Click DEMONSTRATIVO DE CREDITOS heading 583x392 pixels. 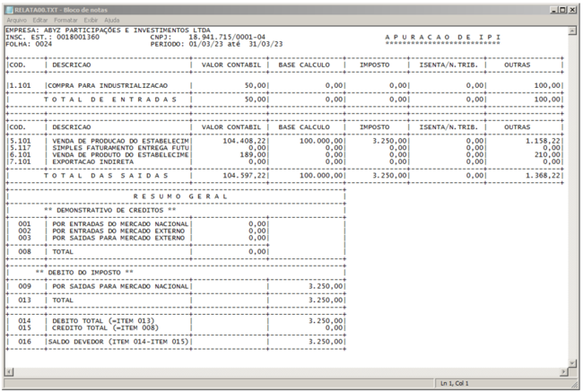coord(109,210)
